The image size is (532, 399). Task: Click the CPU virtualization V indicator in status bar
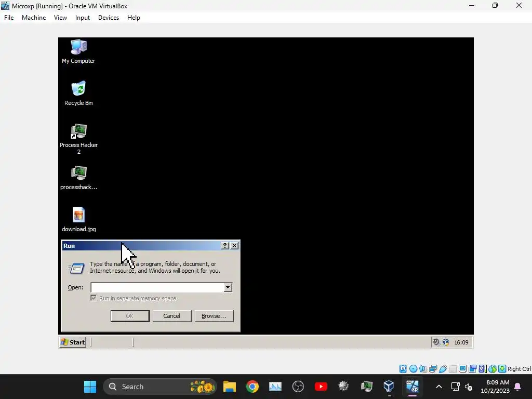pos(482,369)
